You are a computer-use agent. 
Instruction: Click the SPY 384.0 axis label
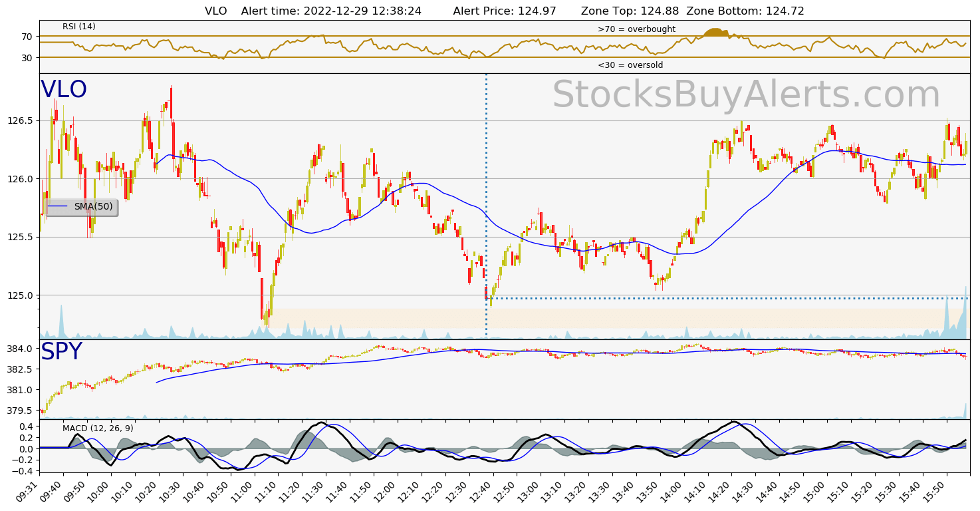(20, 349)
